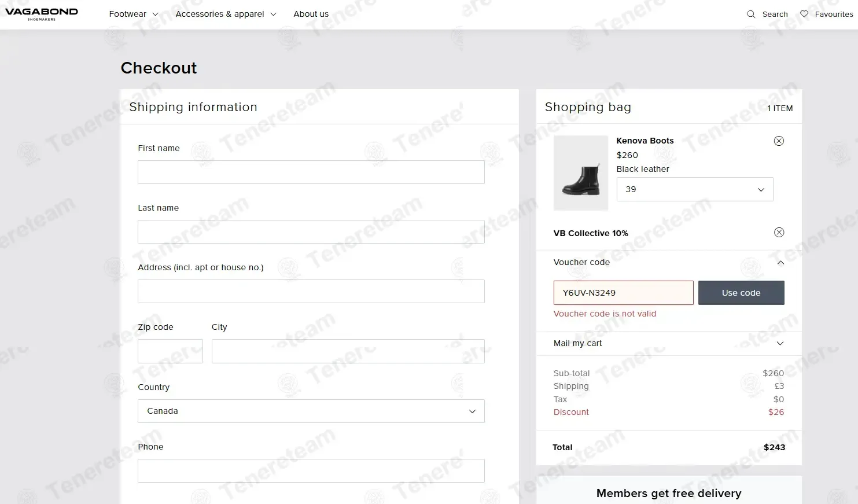Click the 1 ITEM count label
This screenshot has height=504, width=858.
click(780, 108)
